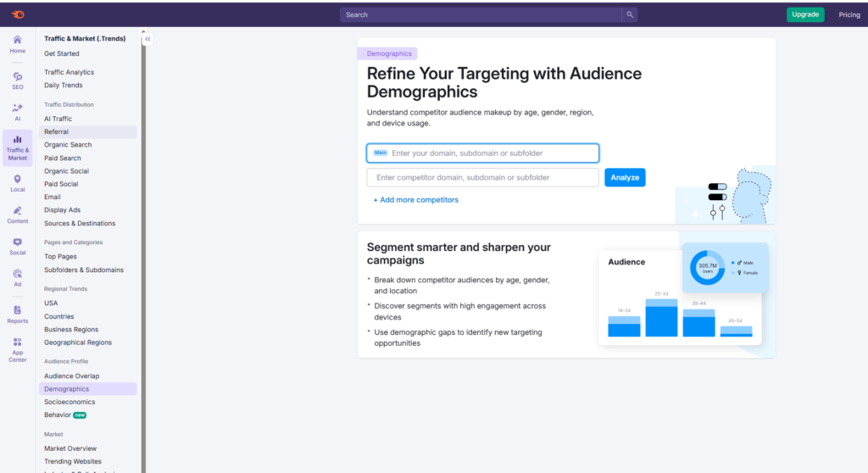This screenshot has width=868, height=473.
Task: Open the Content toolkit icon
Action: (18, 214)
